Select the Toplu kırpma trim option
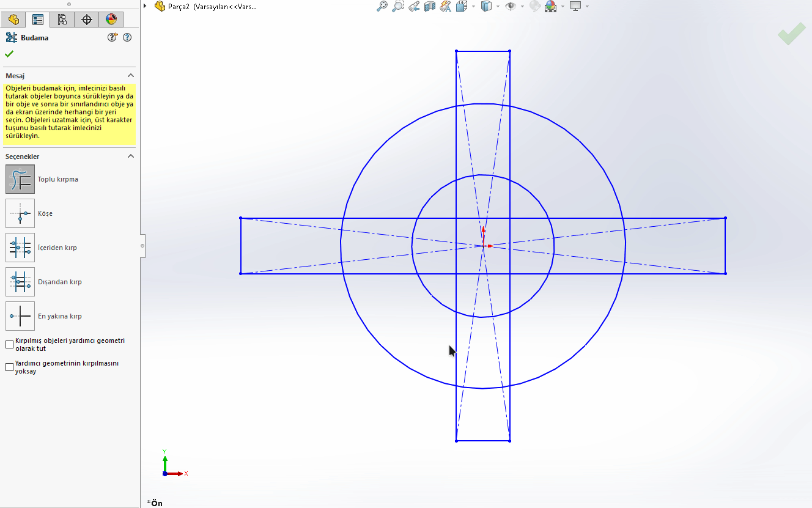Viewport: 812px width, 508px height. pos(20,179)
